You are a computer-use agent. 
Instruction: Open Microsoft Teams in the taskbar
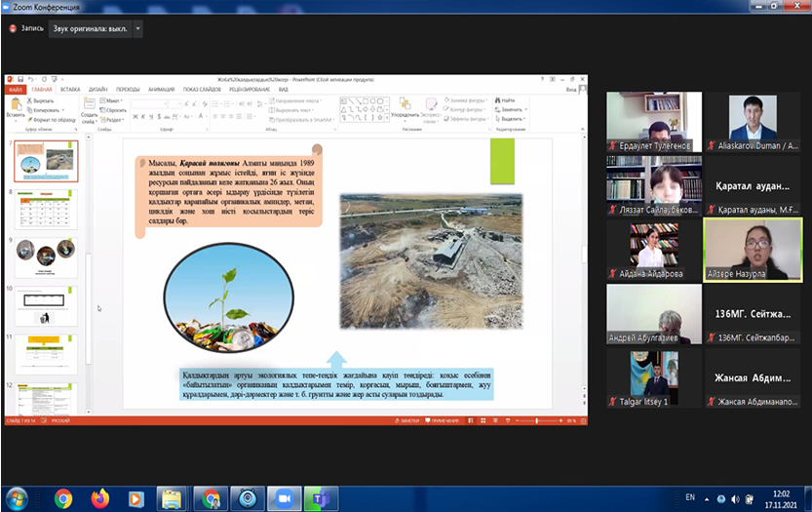click(x=319, y=498)
